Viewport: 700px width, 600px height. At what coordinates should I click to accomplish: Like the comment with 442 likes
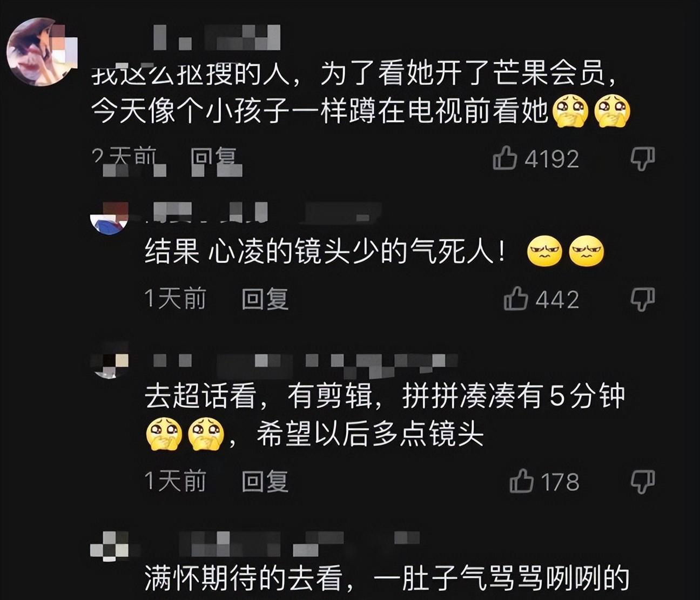coord(515,299)
